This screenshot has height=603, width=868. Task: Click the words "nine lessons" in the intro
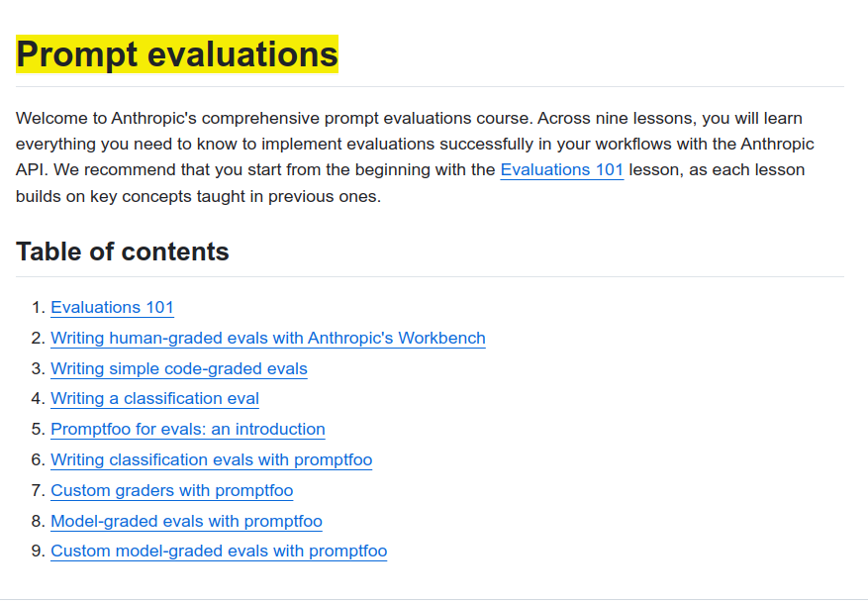[x=645, y=118]
